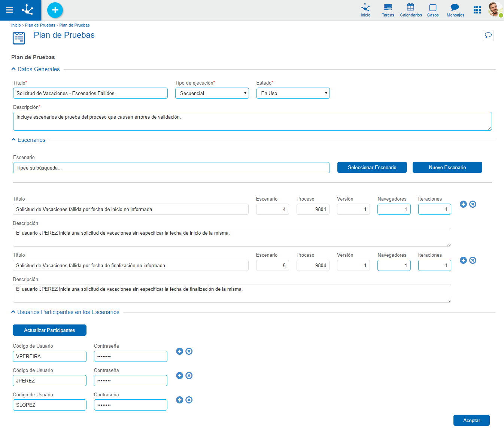Click the plan Descripción textarea

click(x=252, y=121)
